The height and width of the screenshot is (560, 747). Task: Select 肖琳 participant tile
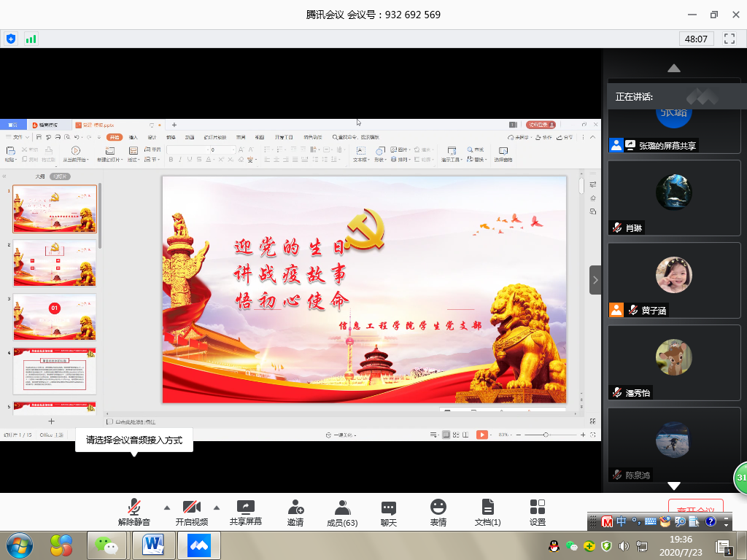[x=674, y=198]
